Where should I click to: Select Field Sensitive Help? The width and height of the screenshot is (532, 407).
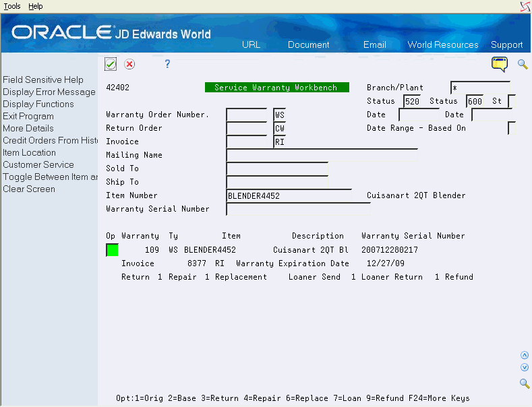(x=43, y=80)
